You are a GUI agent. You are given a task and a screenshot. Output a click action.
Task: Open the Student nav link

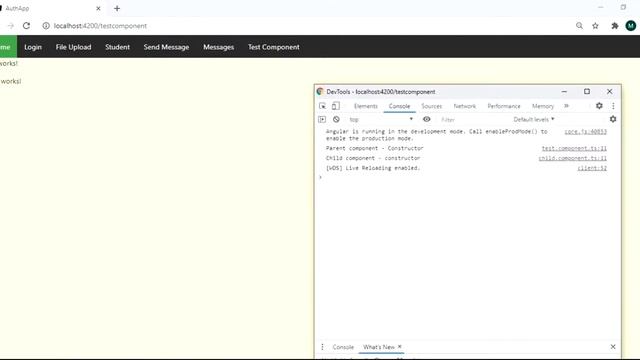pyautogui.click(x=118, y=47)
